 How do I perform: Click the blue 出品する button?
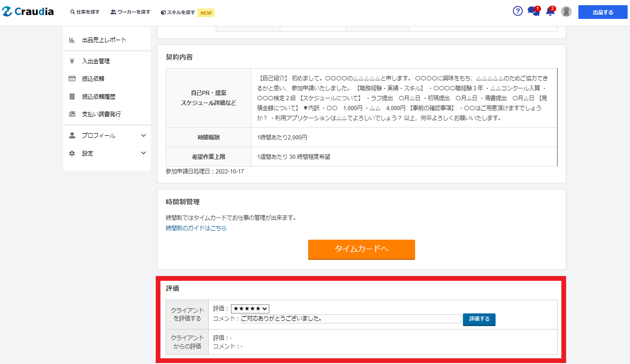click(603, 12)
